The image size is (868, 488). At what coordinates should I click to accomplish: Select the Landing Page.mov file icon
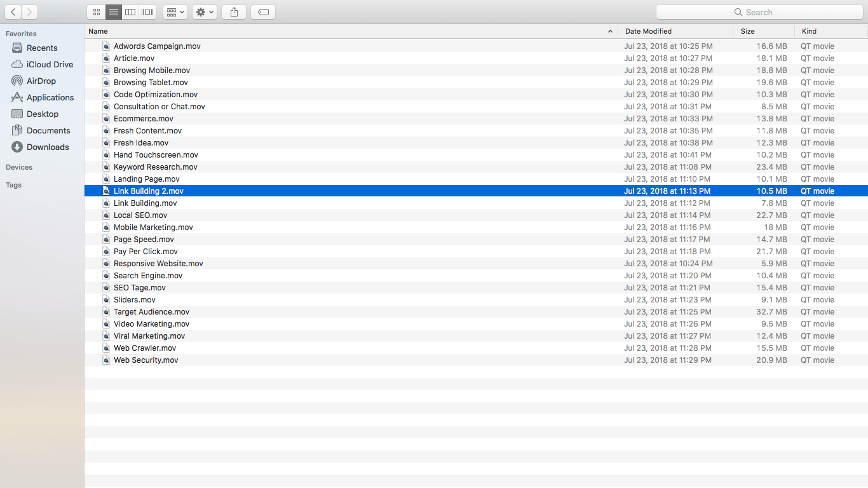(x=106, y=179)
